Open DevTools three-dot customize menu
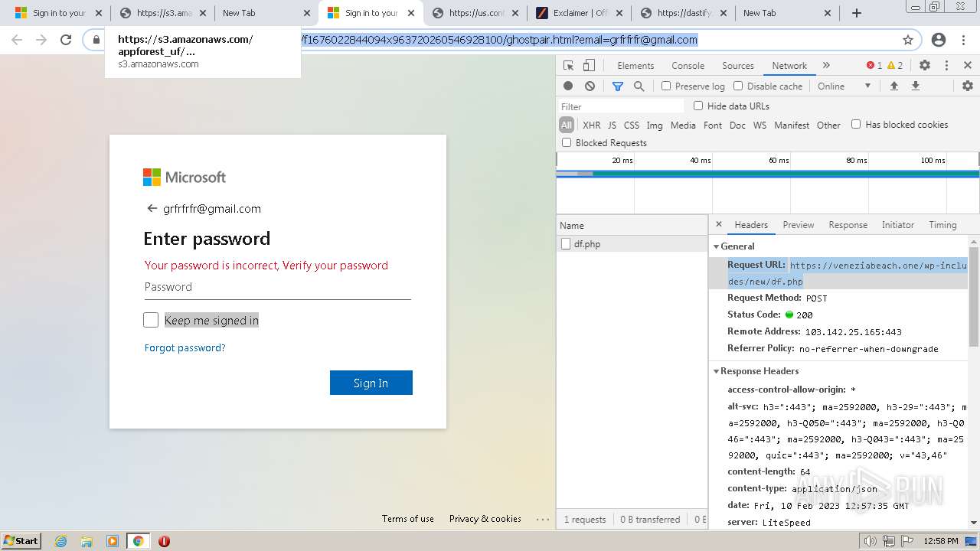 click(946, 66)
